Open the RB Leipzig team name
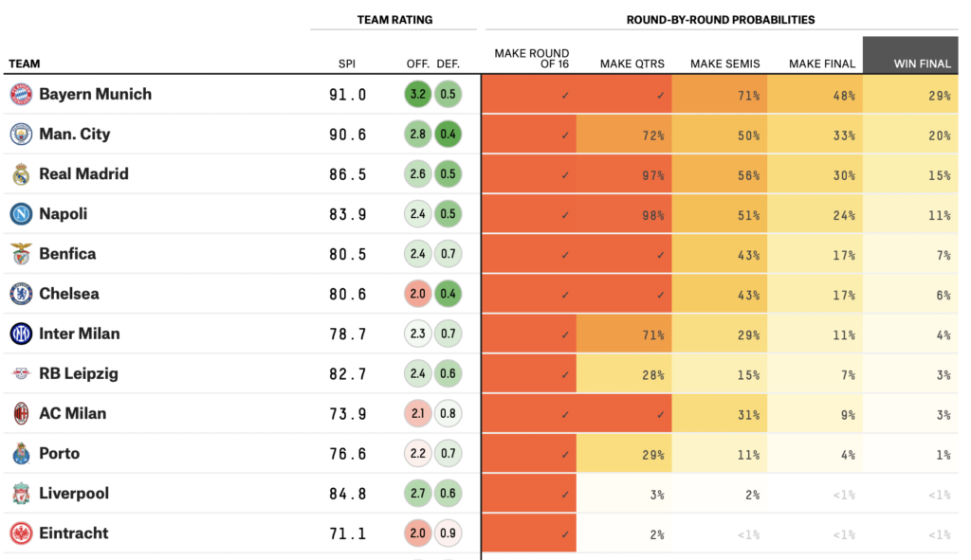The height and width of the screenshot is (560, 971). pos(79,373)
